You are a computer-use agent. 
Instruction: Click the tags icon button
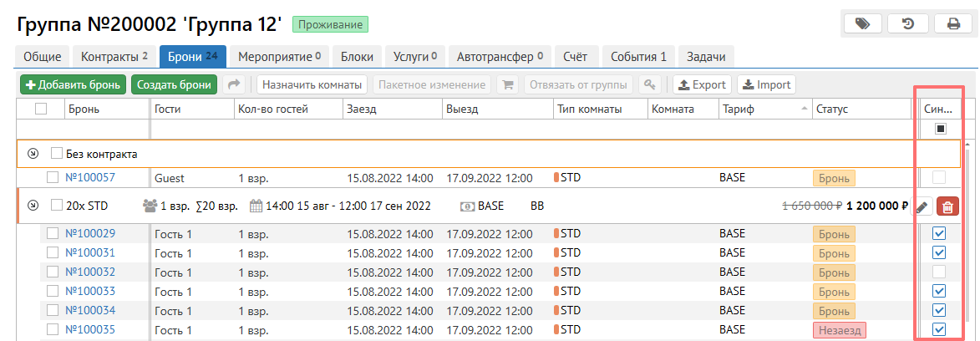point(863,24)
